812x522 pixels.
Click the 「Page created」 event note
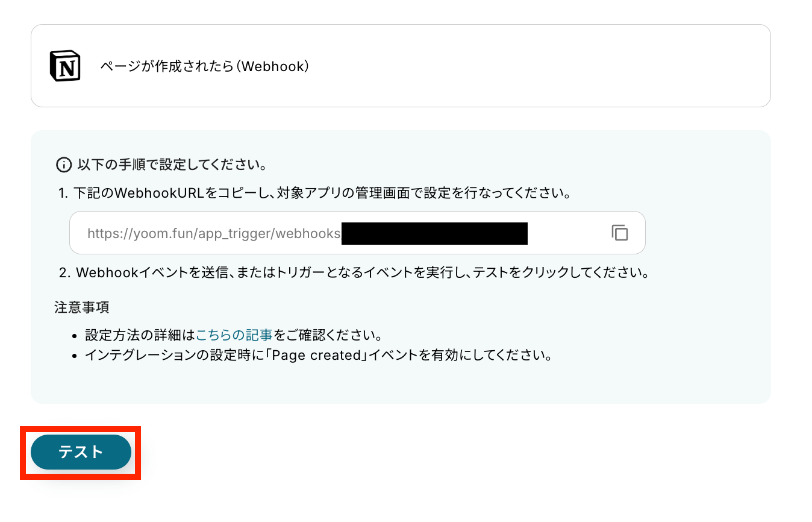318,355
